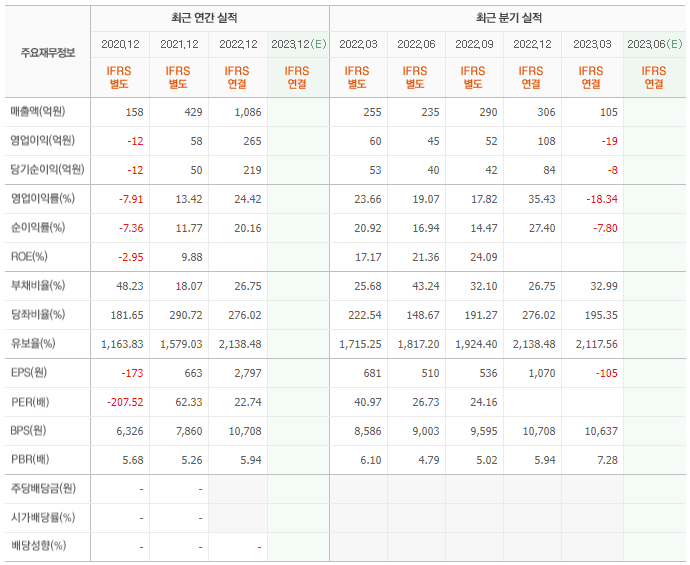Click PER value -207.52
The width and height of the screenshot is (690, 565).
click(125, 403)
